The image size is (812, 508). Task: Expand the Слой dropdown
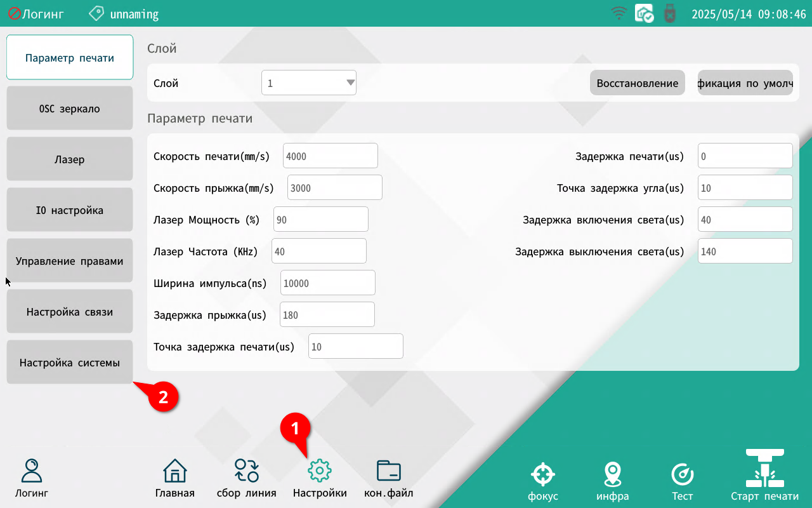(309, 83)
